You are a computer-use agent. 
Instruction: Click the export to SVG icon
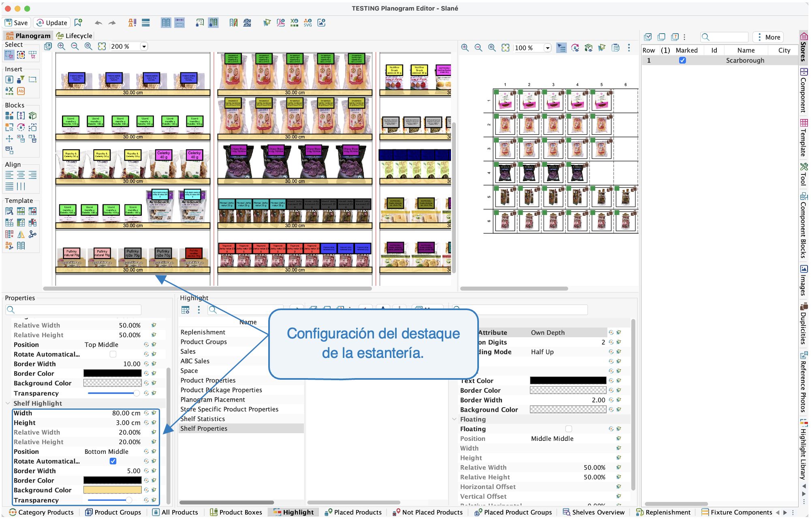tap(308, 23)
